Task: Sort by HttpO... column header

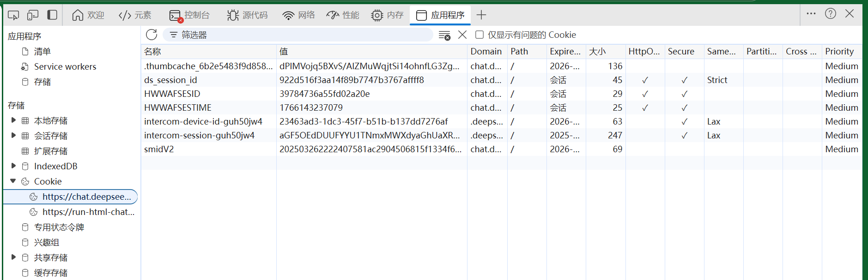Action: point(645,51)
